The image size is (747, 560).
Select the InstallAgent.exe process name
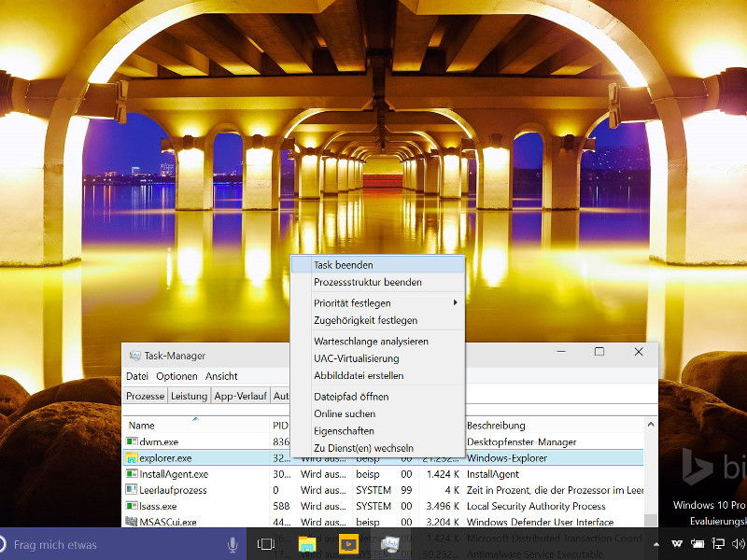click(174, 474)
